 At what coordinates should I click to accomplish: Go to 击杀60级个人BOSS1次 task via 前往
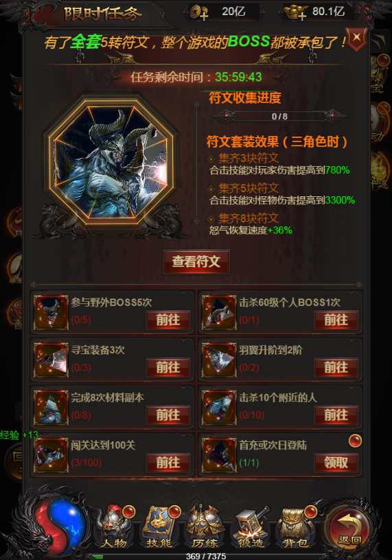(x=336, y=320)
